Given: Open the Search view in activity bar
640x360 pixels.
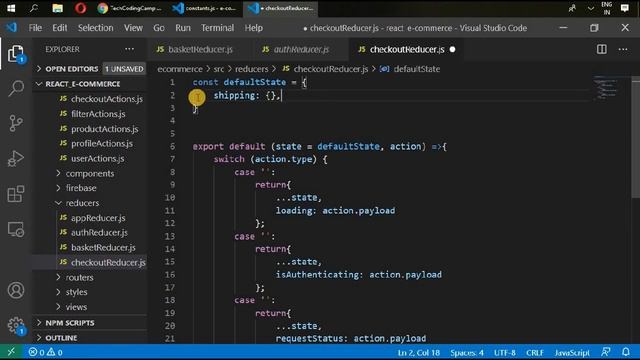Looking at the screenshot, I should [x=16, y=88].
